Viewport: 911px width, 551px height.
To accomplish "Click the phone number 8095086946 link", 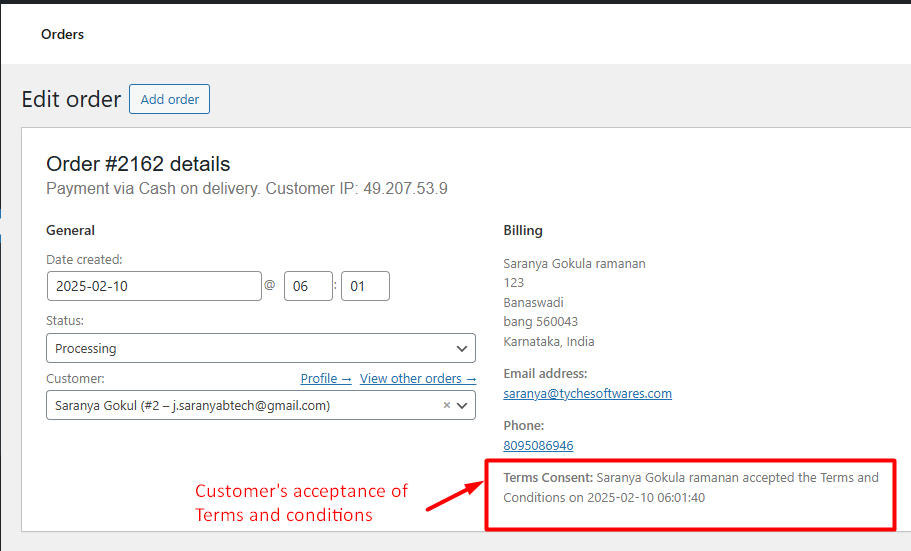I will point(538,445).
